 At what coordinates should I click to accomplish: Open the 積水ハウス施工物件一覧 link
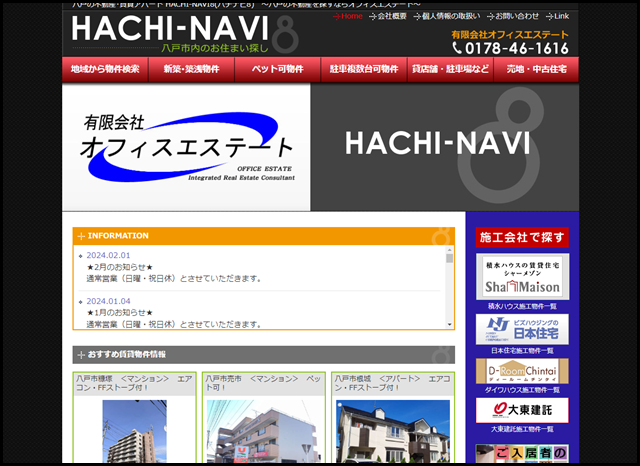[x=522, y=306]
